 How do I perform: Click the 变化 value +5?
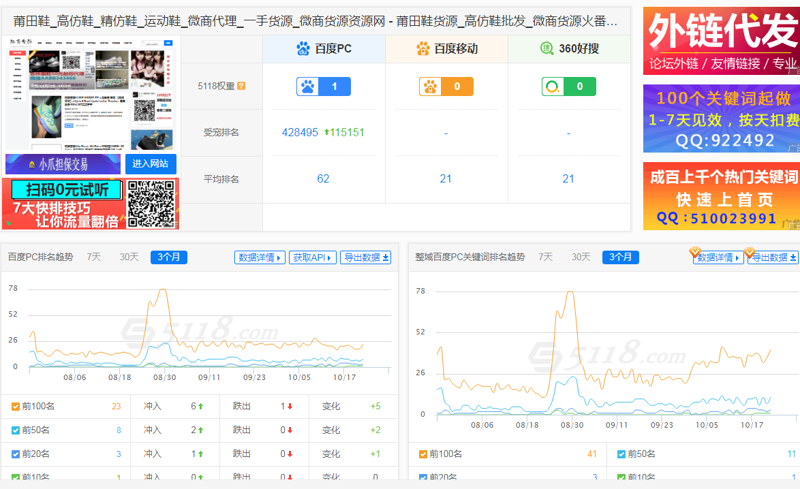coord(376,407)
